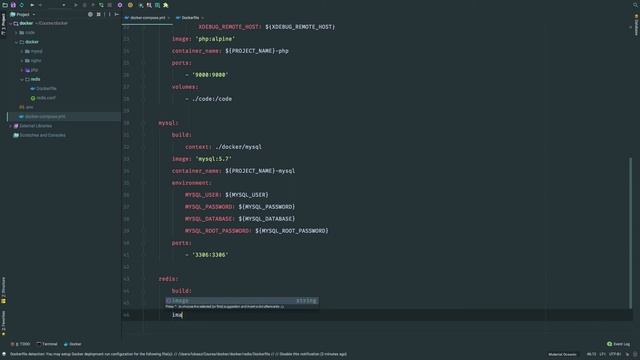Choose the 'image' autocomplete suggestion
The height and width of the screenshot is (360, 640).
pyautogui.click(x=242, y=301)
